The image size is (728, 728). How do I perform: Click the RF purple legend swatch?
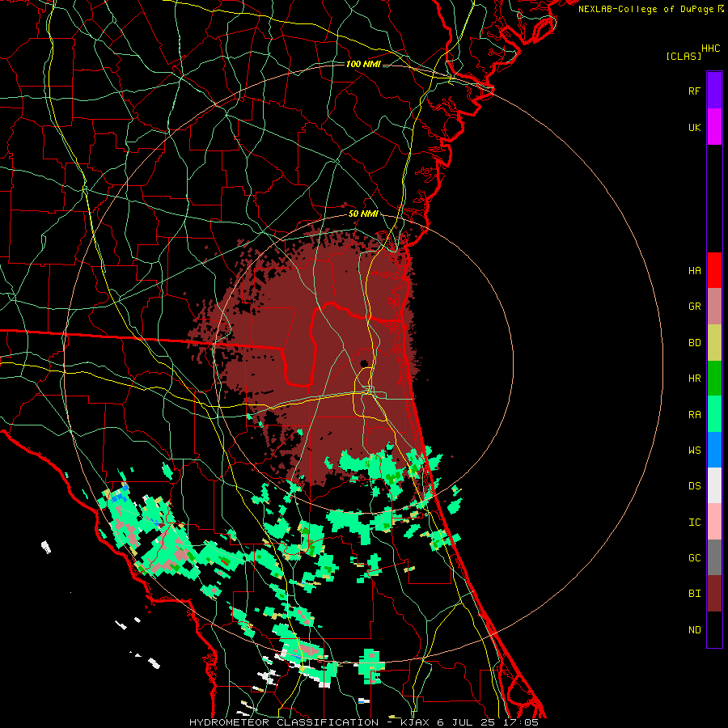[x=714, y=91]
